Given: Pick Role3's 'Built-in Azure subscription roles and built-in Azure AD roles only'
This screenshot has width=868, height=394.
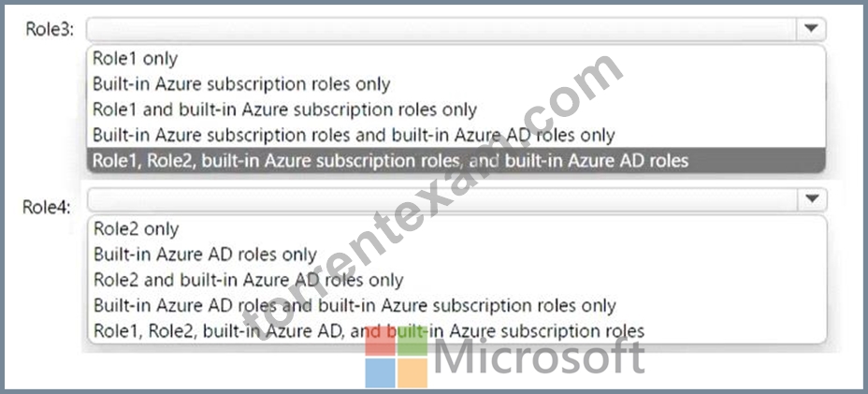Looking at the screenshot, I should point(354,135).
